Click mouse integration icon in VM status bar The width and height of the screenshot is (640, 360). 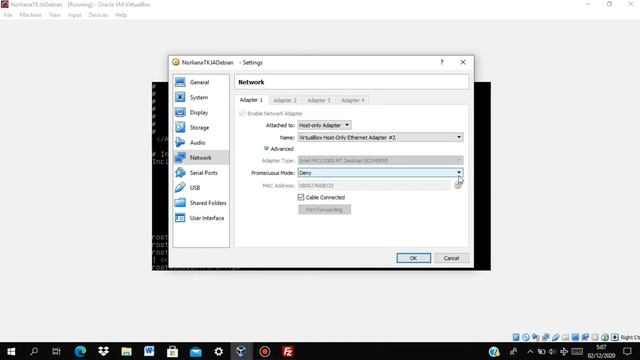(605, 337)
